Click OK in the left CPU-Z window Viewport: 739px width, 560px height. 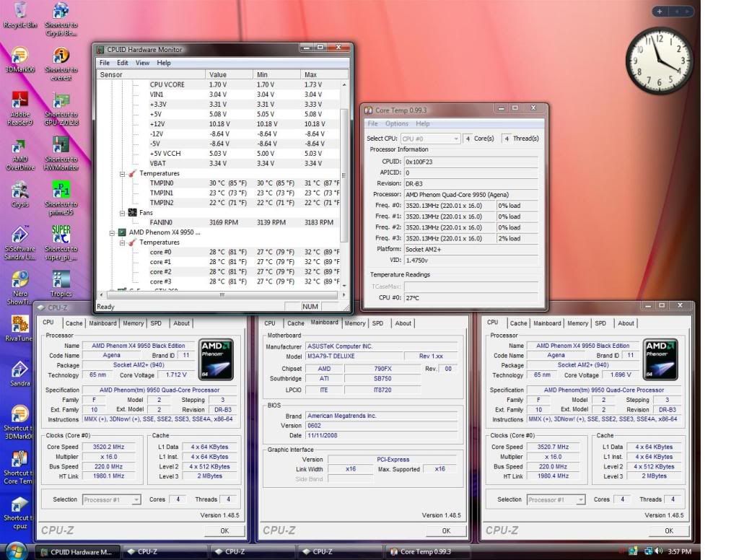(x=225, y=531)
